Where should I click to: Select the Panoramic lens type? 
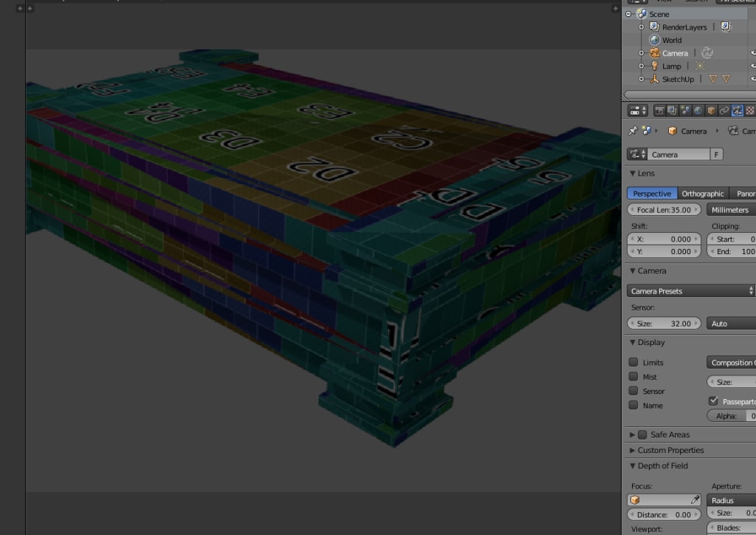(743, 194)
